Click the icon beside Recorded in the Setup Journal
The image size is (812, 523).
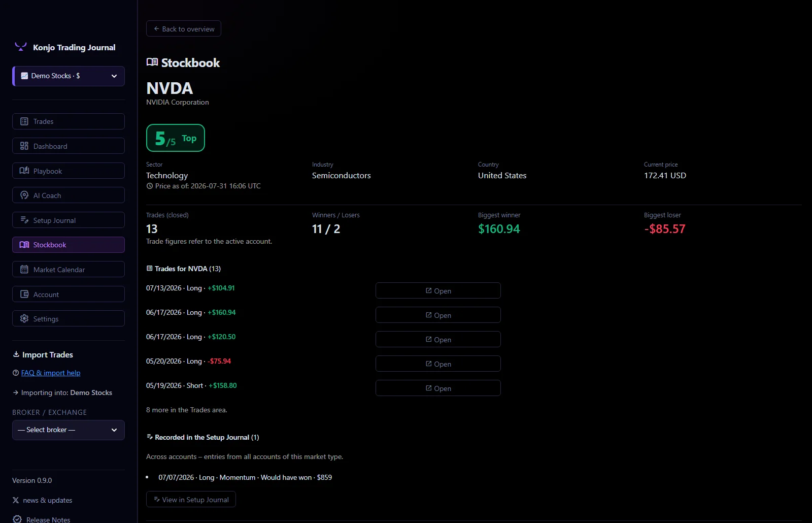coord(150,437)
